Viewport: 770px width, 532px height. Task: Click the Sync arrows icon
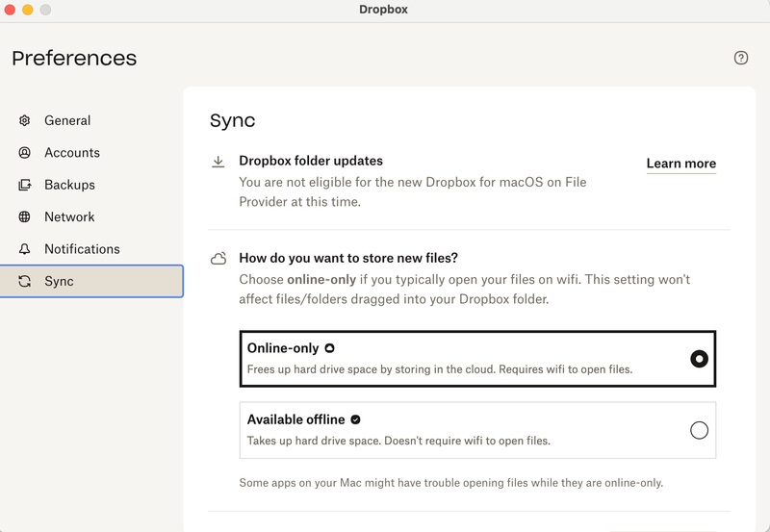[x=25, y=282]
